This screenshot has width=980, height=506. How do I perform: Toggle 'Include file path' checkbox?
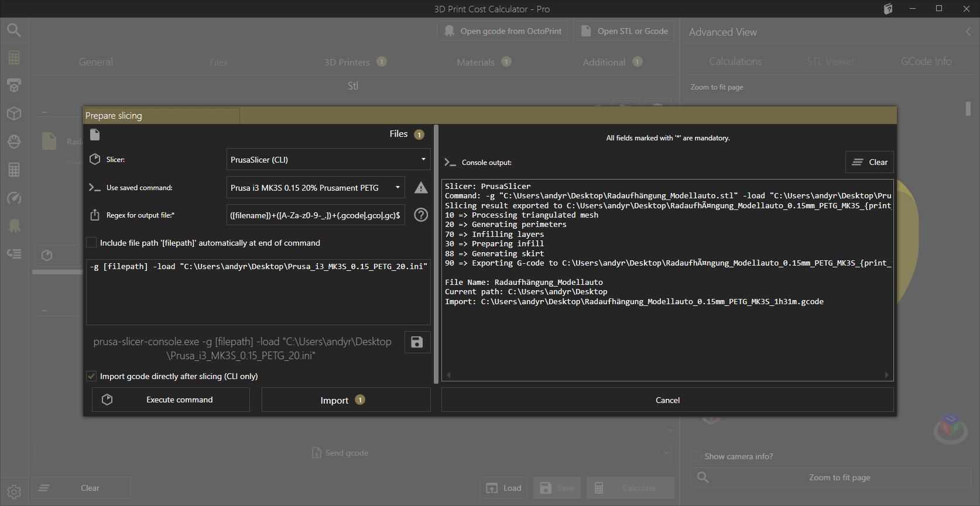tap(91, 242)
